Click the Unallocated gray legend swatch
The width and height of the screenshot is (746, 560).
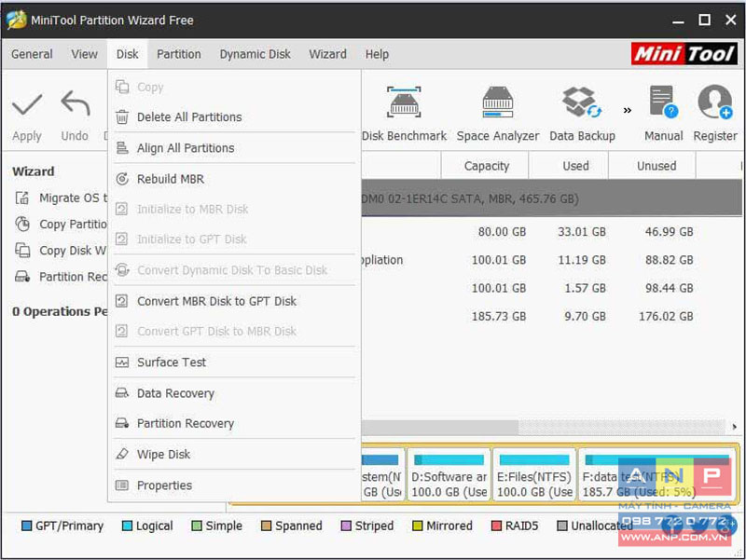[562, 526]
